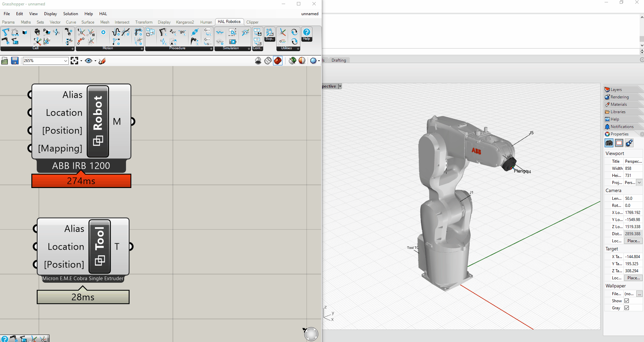644x342 pixels.
Task: Click the Robot component icon in Cell panel
Action: 6,33
